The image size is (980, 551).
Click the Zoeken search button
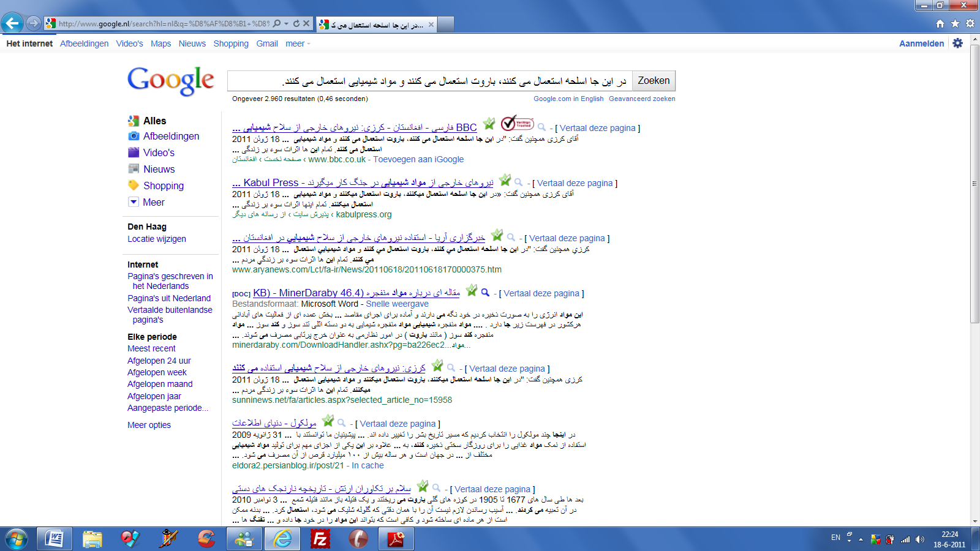[x=654, y=81]
